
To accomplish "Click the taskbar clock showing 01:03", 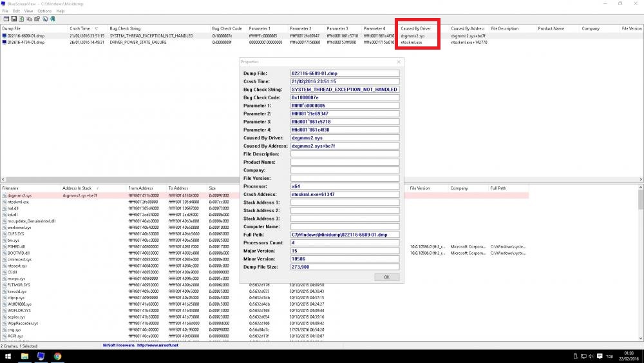I will 629,356.
